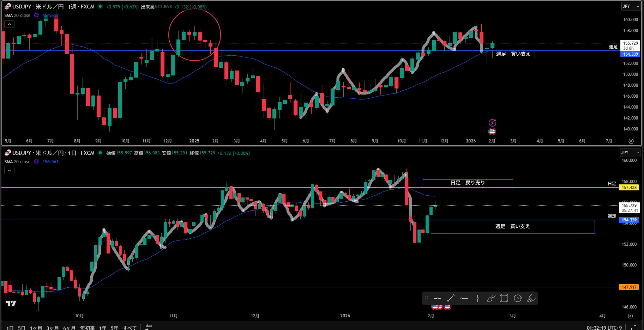Click the 01:32:19 UTC+9 timezone button

[x=604, y=328]
